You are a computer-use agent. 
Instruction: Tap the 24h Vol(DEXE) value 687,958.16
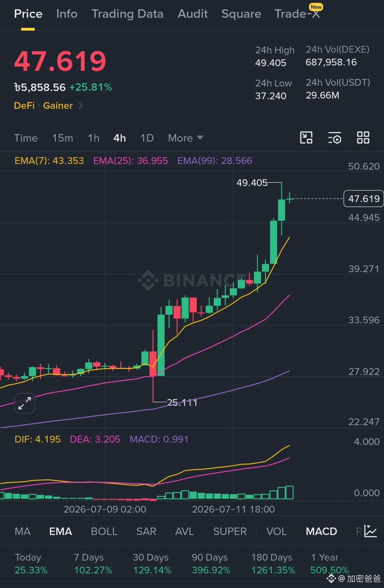click(331, 62)
